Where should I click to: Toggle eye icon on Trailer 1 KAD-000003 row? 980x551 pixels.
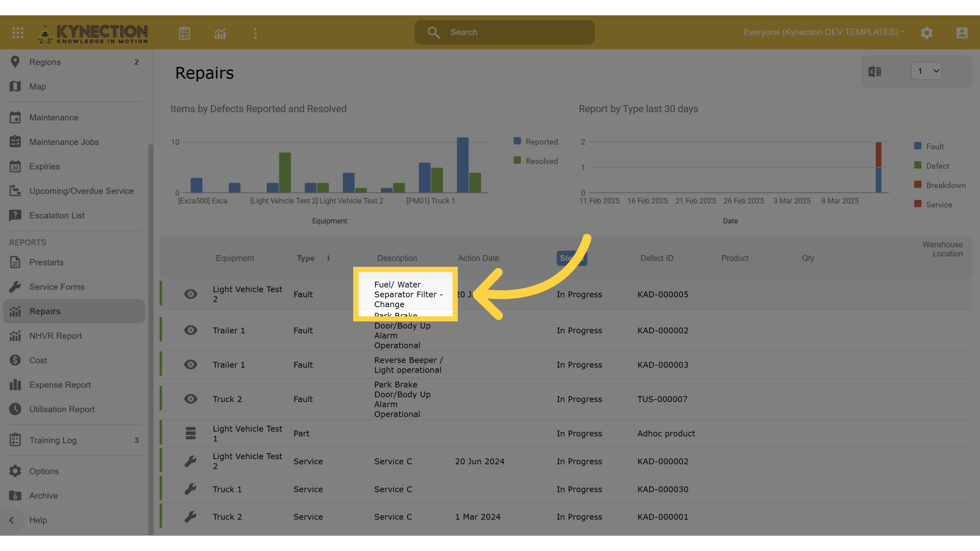[x=190, y=365]
